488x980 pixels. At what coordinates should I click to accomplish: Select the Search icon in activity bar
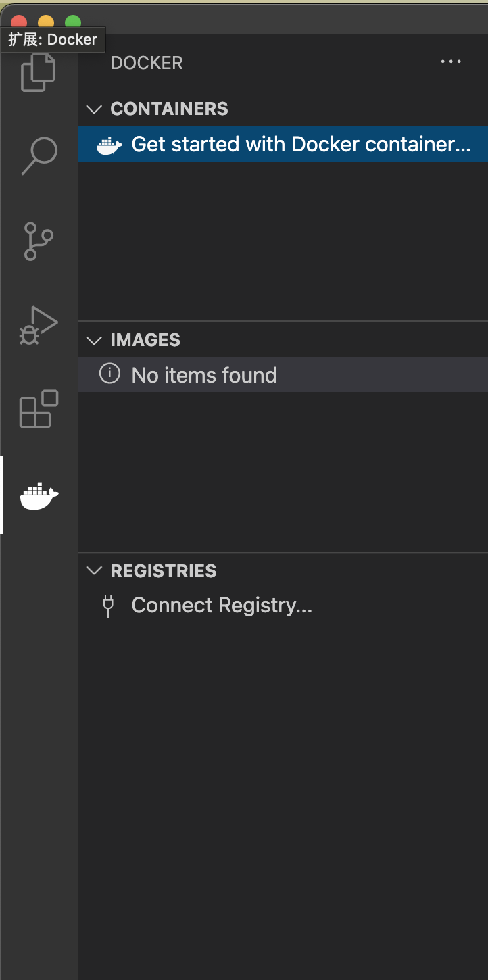(x=39, y=155)
